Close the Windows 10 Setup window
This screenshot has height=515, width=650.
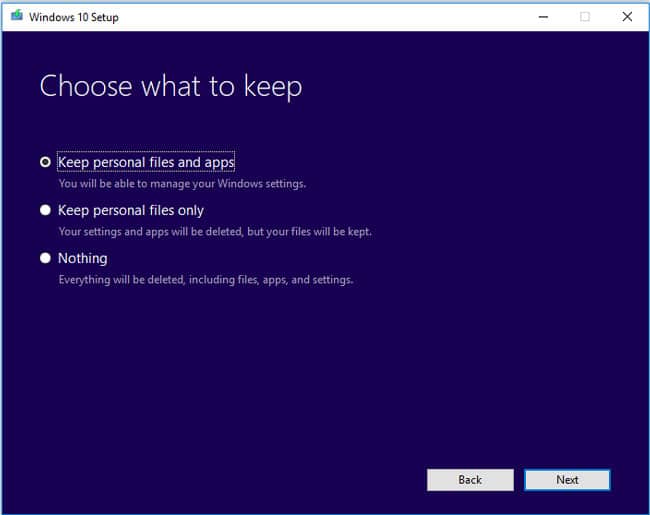(x=627, y=17)
